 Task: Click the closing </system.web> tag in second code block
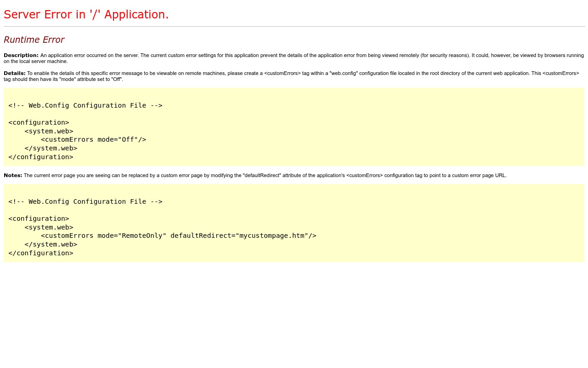coord(51,244)
